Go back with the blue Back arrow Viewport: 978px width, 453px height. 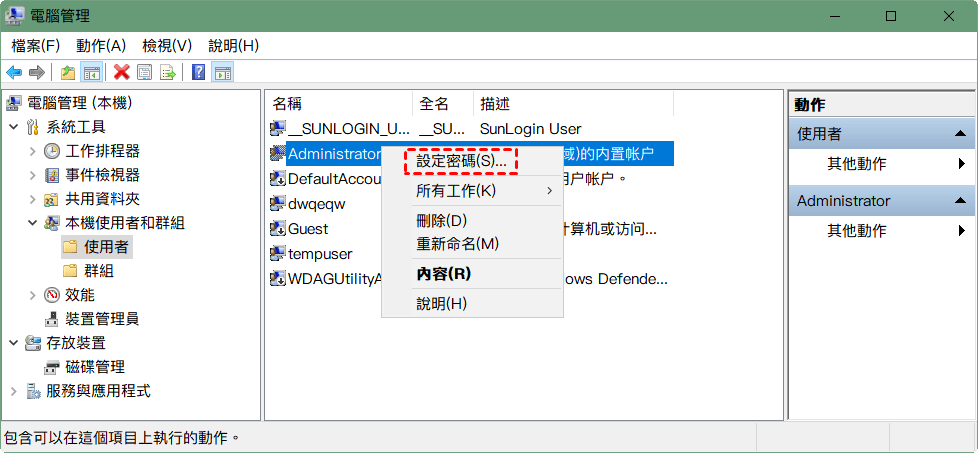(14, 73)
